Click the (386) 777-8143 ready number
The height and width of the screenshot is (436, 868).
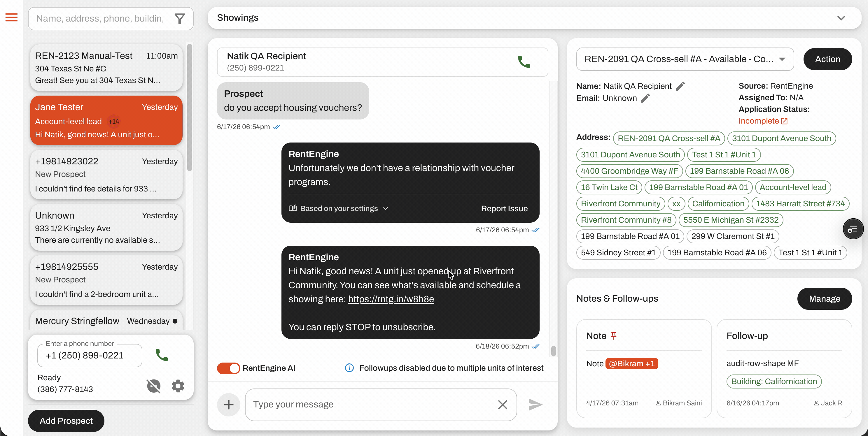coord(65,390)
